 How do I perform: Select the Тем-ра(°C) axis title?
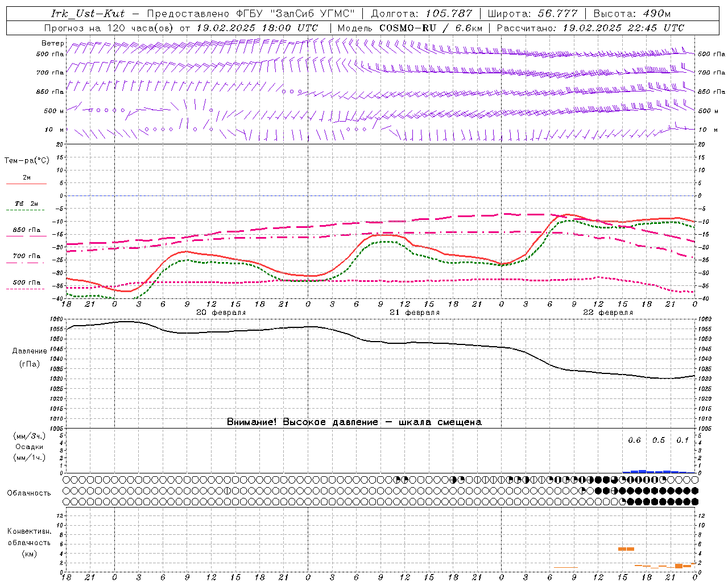pos(27,161)
